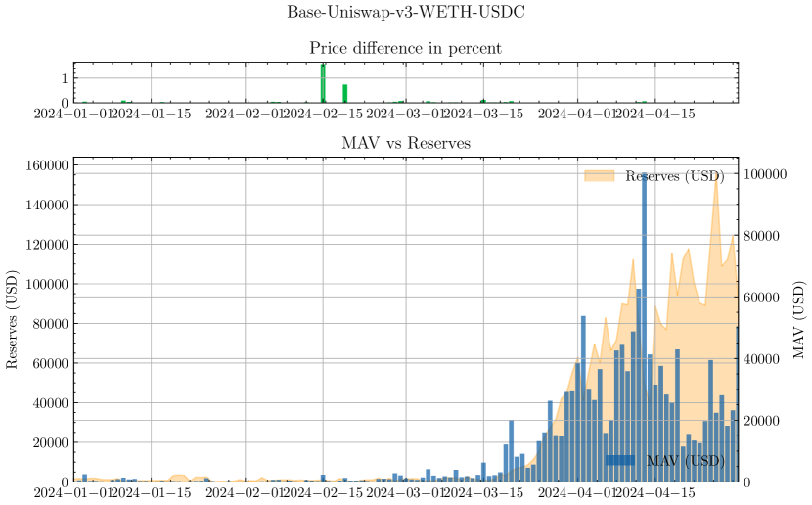Image resolution: width=812 pixels, height=505 pixels.
Task: Click the 20000 tick on the left Reserves axis
Action: (50, 442)
